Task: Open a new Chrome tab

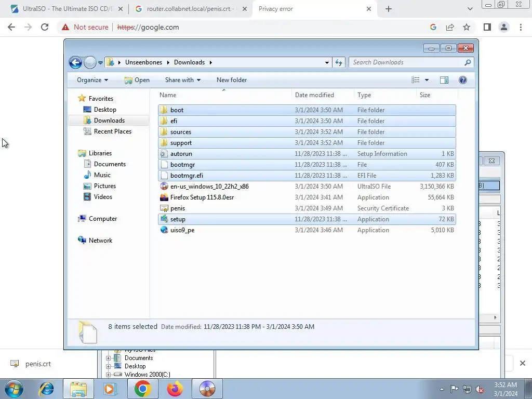Action: pyautogui.click(x=389, y=9)
